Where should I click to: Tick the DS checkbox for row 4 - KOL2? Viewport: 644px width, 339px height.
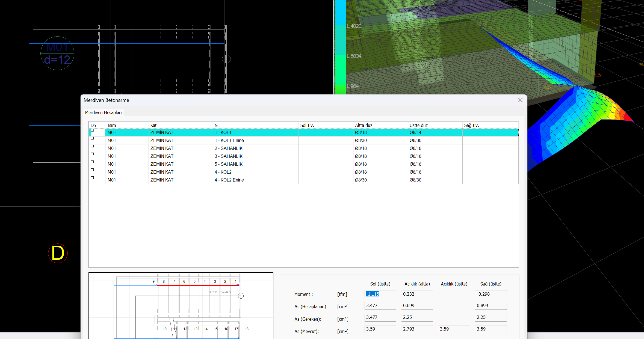pos(92,170)
